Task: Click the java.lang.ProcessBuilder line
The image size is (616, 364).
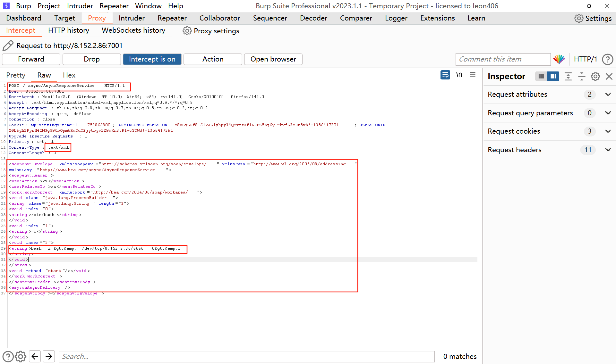Action: [x=64, y=198]
